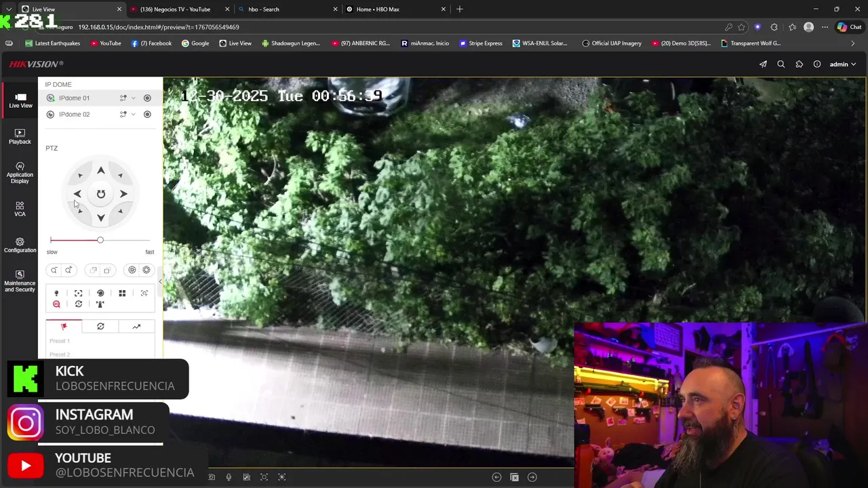Tilt the PTZ camera up

pyautogui.click(x=100, y=171)
